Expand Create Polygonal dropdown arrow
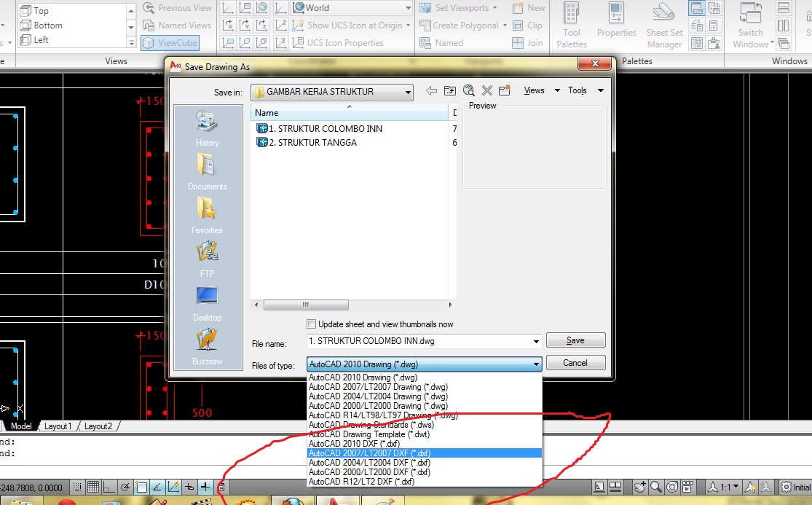This screenshot has width=812, height=505. 505,26
